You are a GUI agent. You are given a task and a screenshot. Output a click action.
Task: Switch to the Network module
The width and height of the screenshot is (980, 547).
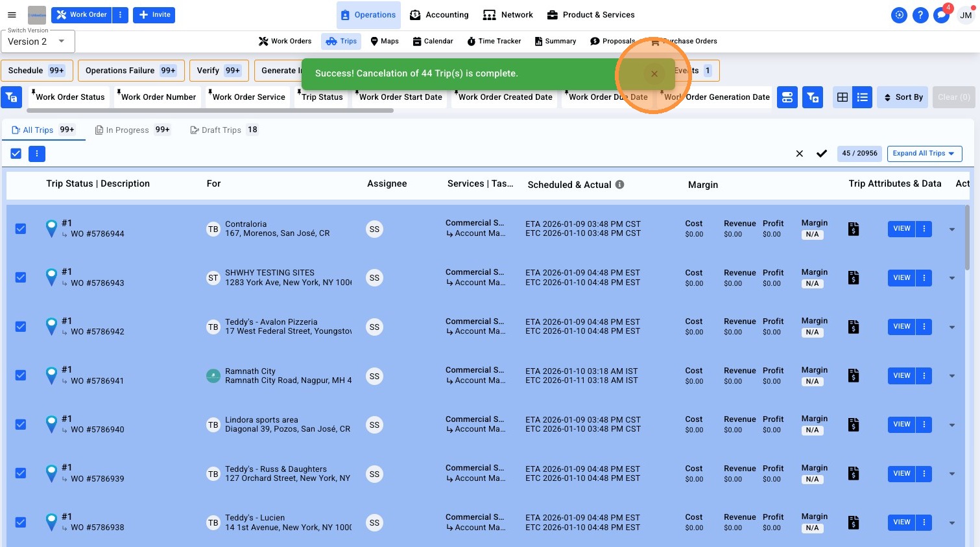point(508,15)
